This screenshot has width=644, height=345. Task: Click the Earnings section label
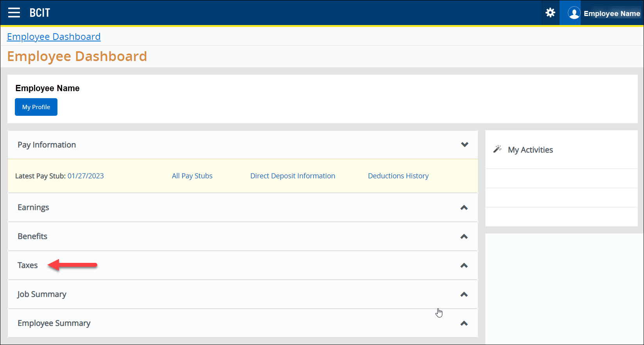pos(33,207)
